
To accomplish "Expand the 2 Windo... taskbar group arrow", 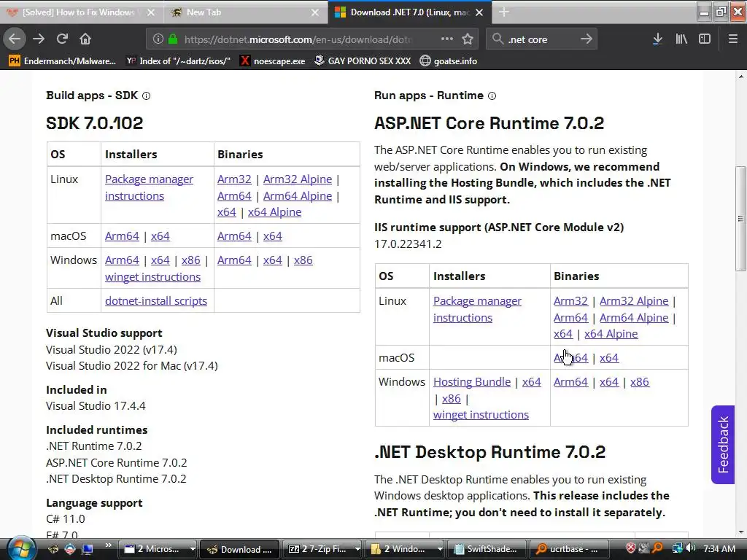I will click(x=439, y=549).
